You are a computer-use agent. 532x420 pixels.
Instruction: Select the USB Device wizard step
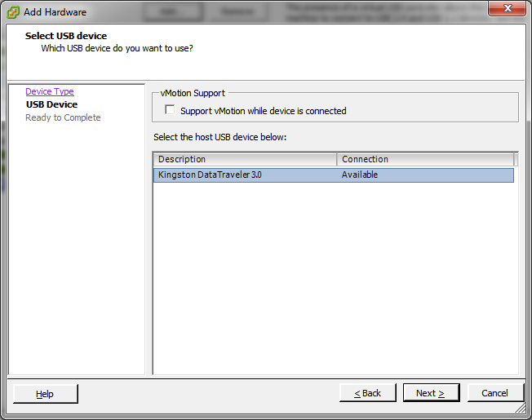(x=51, y=104)
